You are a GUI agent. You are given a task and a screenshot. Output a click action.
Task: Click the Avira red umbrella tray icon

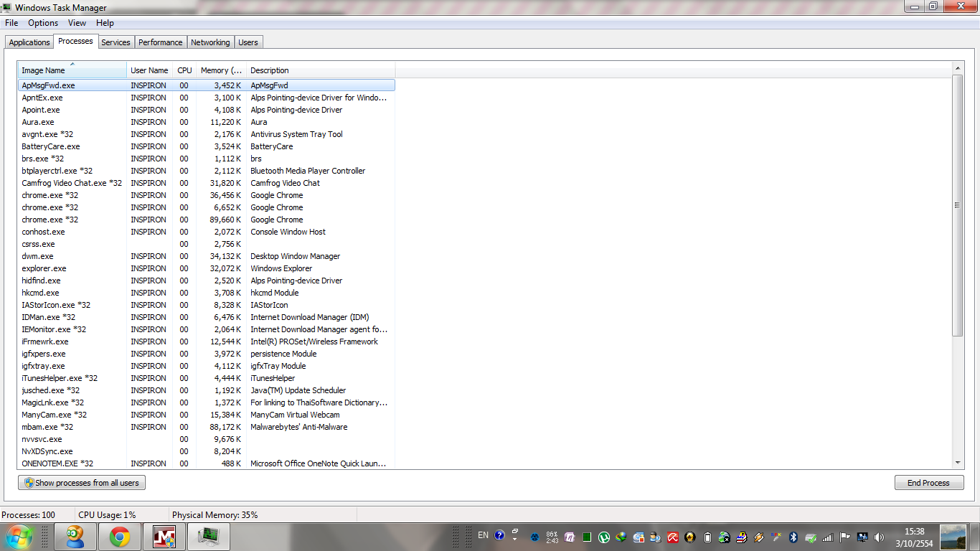(673, 537)
